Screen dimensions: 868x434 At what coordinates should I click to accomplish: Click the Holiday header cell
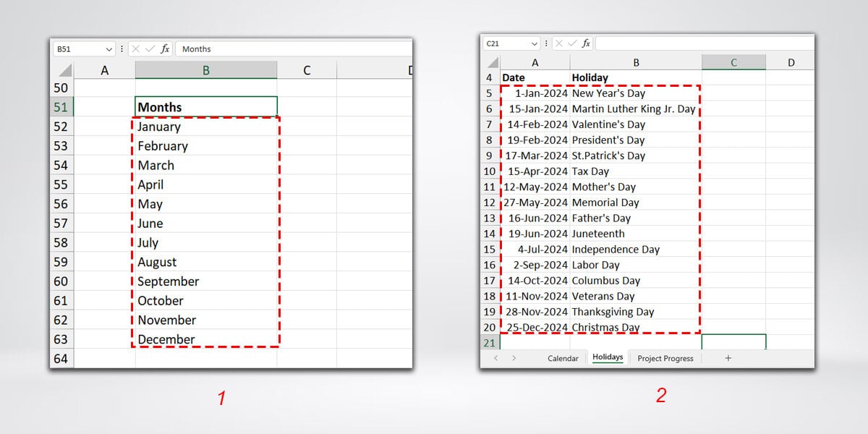pyautogui.click(x=636, y=78)
